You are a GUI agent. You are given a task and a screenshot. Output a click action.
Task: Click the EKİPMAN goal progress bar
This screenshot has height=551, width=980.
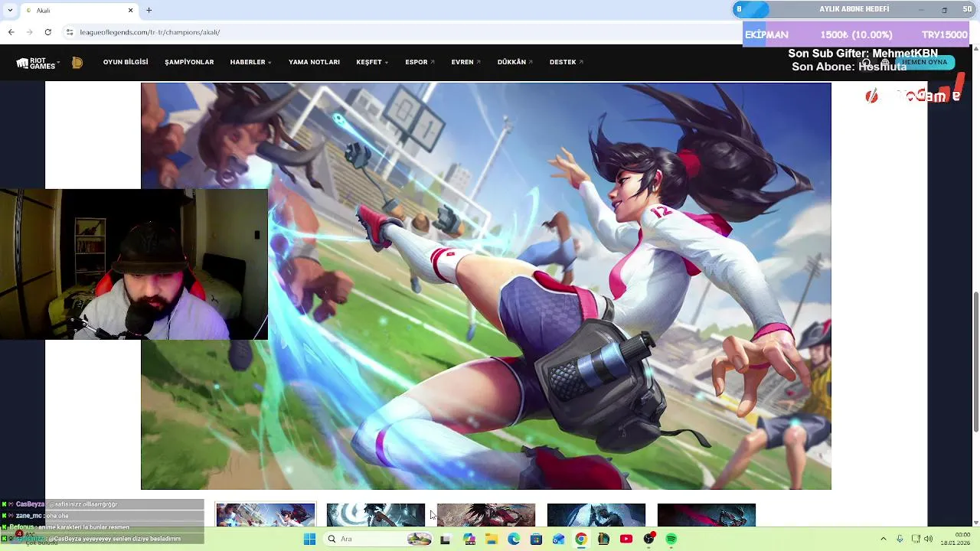pos(856,34)
